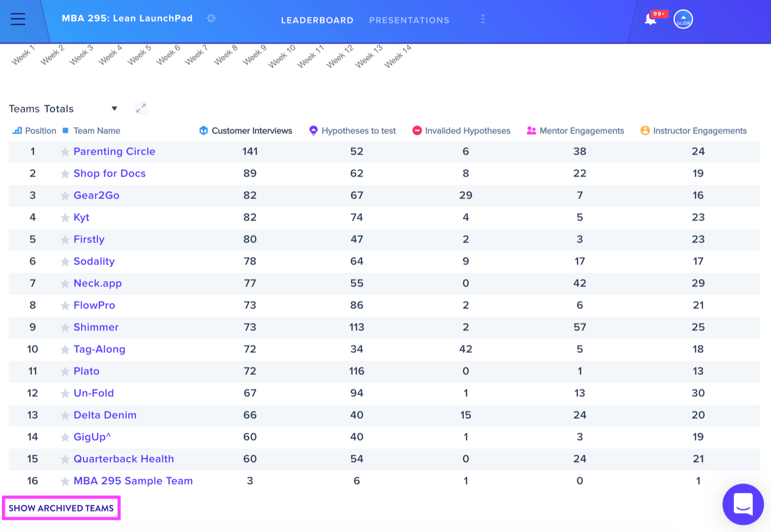Click Parenting Circle's 141 customer interviews value
This screenshot has width=771, height=532.
click(250, 151)
